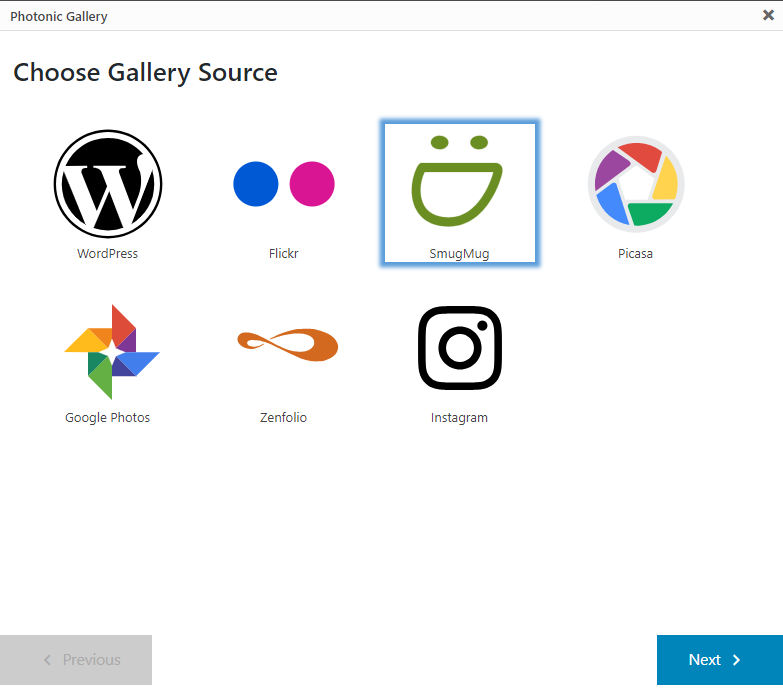Click the WordPress source label
The width and height of the screenshot is (783, 696).
[108, 254]
